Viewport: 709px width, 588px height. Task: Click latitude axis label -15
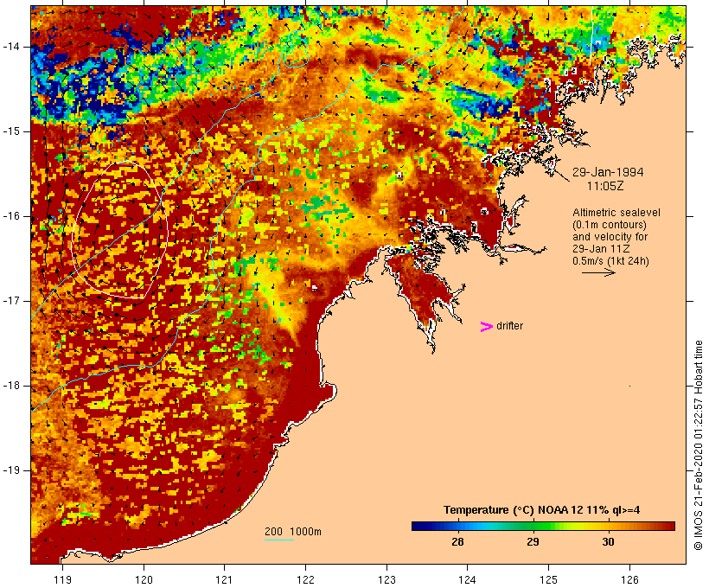click(x=11, y=131)
